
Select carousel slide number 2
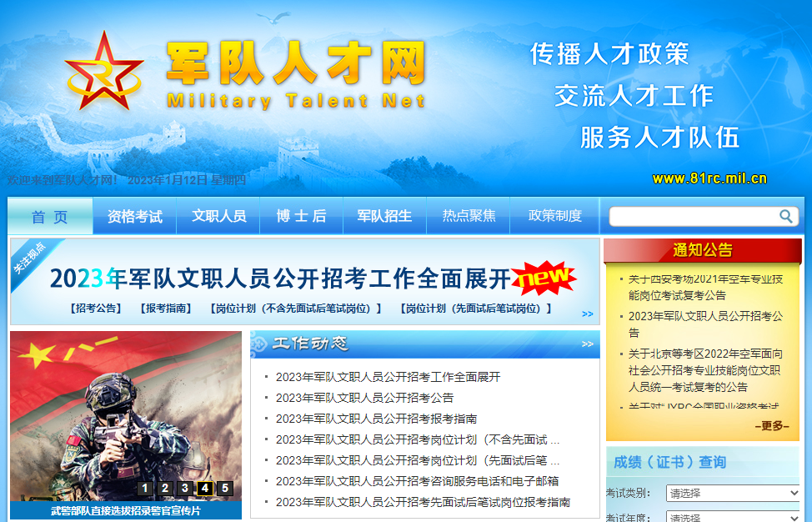(165, 488)
